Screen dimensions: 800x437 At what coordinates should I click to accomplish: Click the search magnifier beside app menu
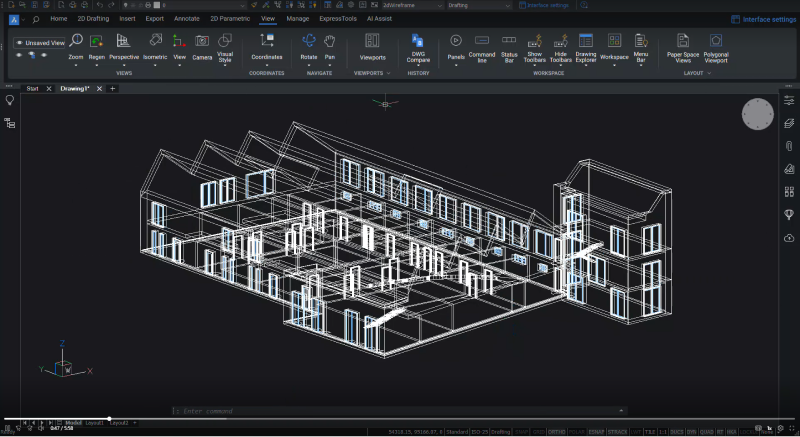[x=35, y=19]
